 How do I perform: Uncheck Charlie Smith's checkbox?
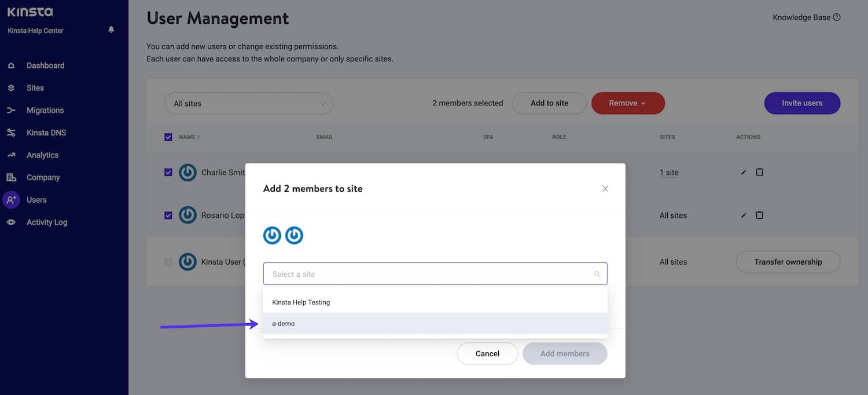(x=168, y=173)
